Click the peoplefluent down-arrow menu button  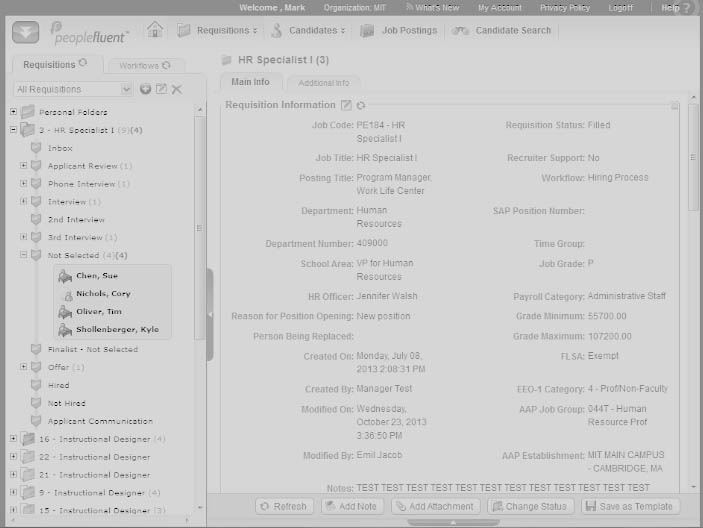pyautogui.click(x=26, y=31)
